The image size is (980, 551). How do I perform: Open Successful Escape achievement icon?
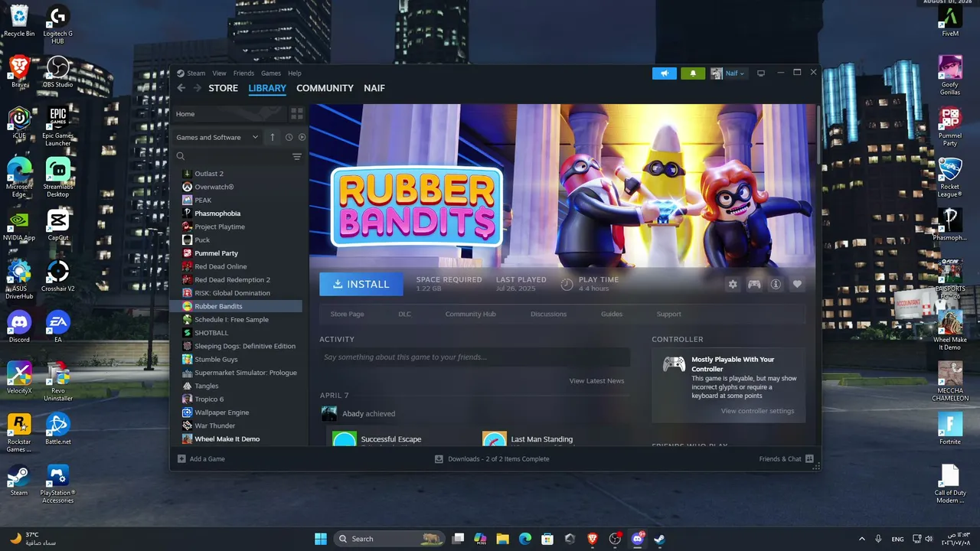tap(345, 439)
